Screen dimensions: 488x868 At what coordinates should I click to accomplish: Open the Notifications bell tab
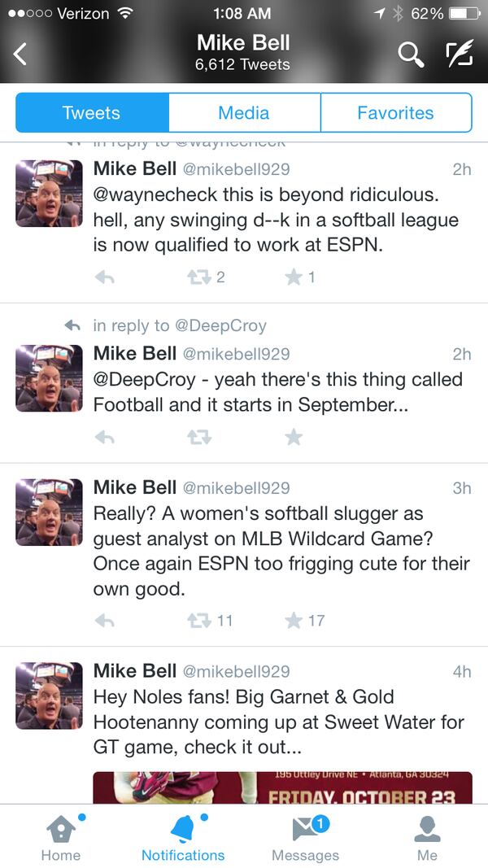183,839
